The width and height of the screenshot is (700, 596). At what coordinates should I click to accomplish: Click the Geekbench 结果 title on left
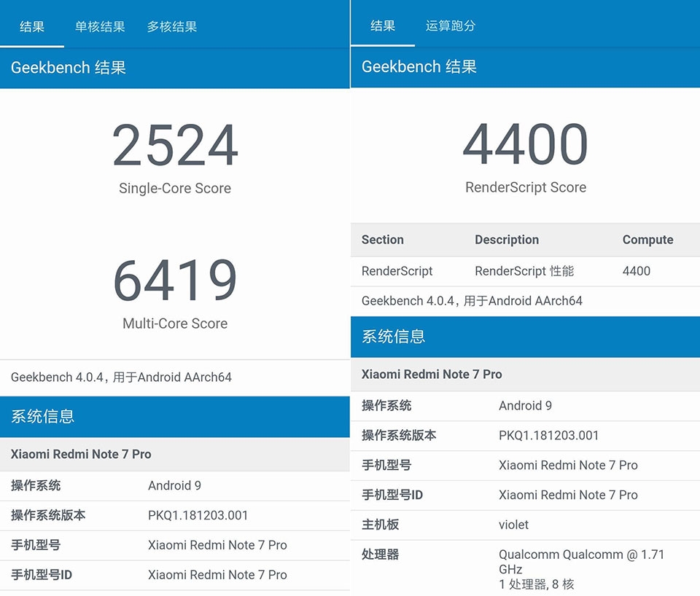69,68
